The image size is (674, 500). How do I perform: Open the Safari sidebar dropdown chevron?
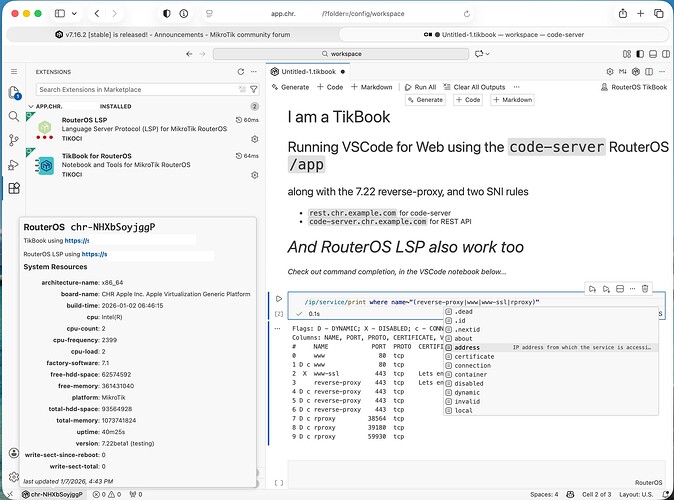point(74,13)
